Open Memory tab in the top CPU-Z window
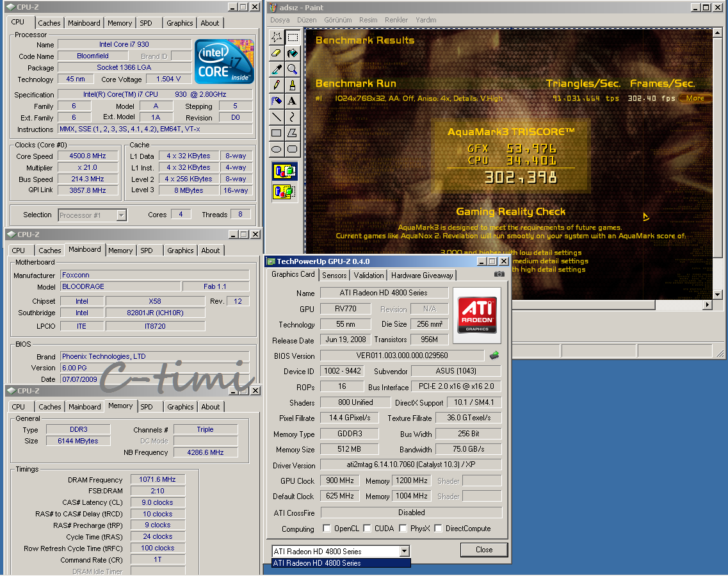The width and height of the screenshot is (728, 576). click(120, 23)
